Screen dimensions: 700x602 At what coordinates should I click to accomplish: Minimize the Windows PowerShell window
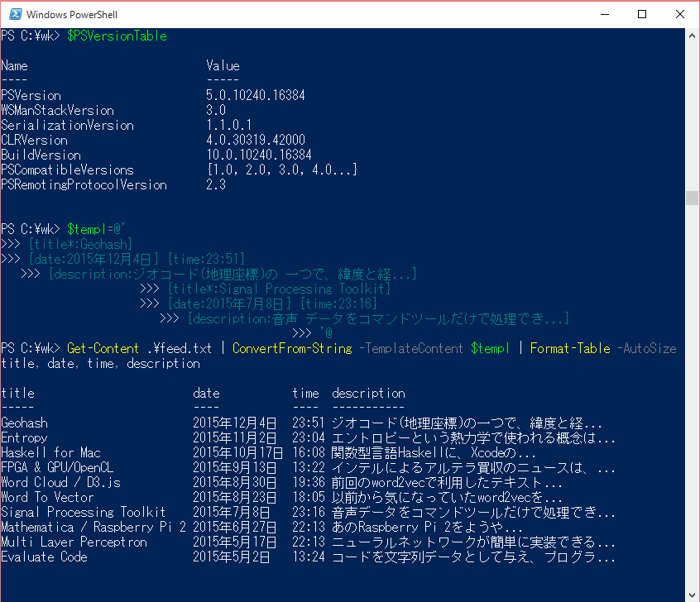click(602, 14)
